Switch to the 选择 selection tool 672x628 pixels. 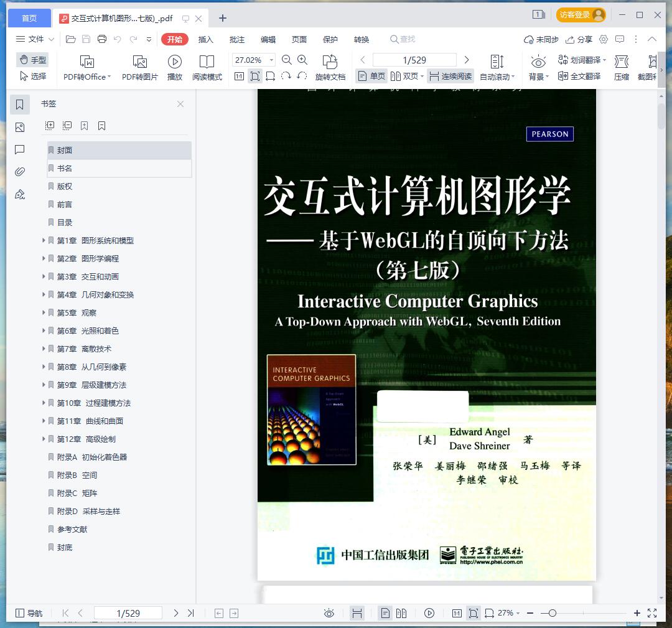coord(32,77)
